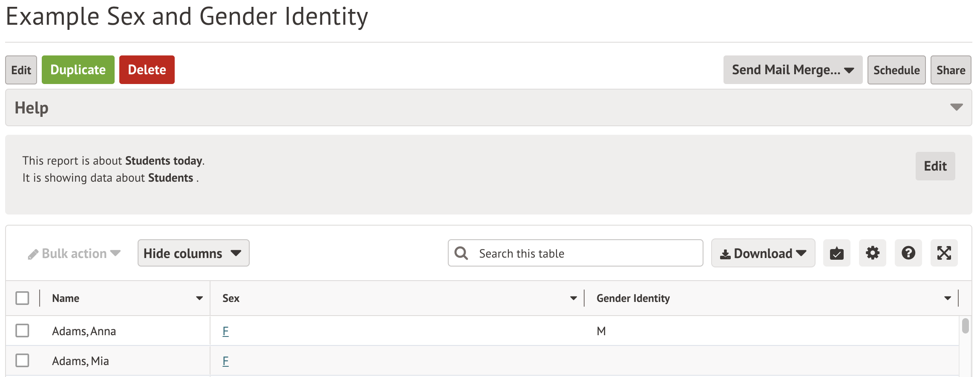Toggle the select-all checkbox in table header
The width and height of the screenshot is (980, 377).
22,298
